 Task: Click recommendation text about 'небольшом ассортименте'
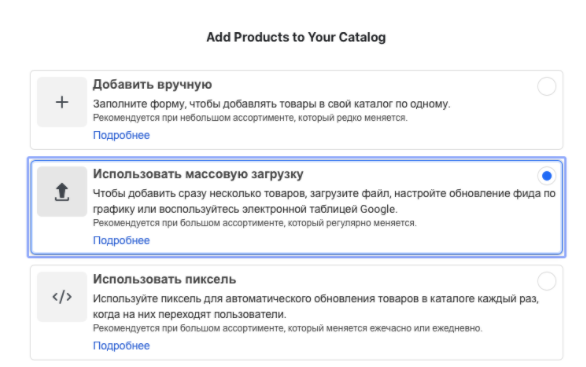coord(250,118)
